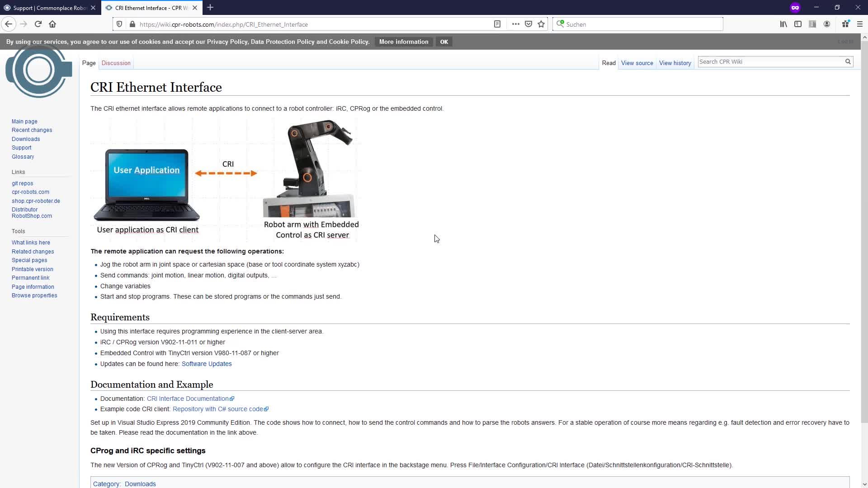Open the Firefox account icon
868x488 pixels.
pyautogui.click(x=827, y=24)
